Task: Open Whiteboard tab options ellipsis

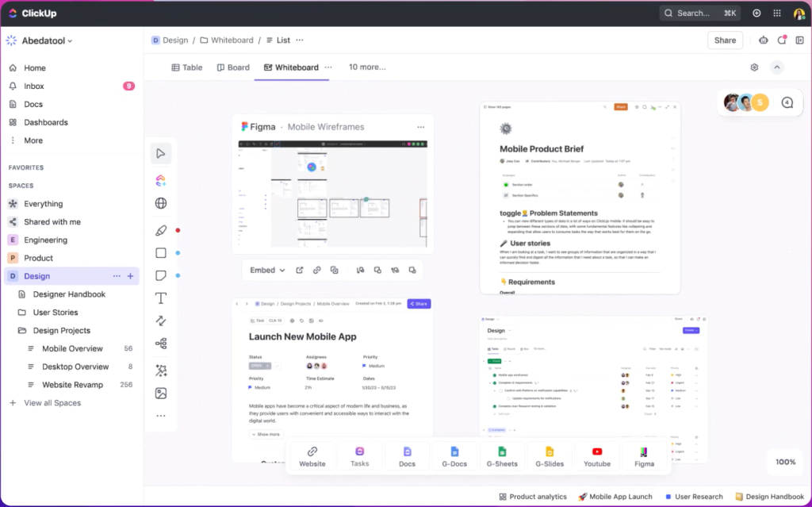Action: click(328, 67)
